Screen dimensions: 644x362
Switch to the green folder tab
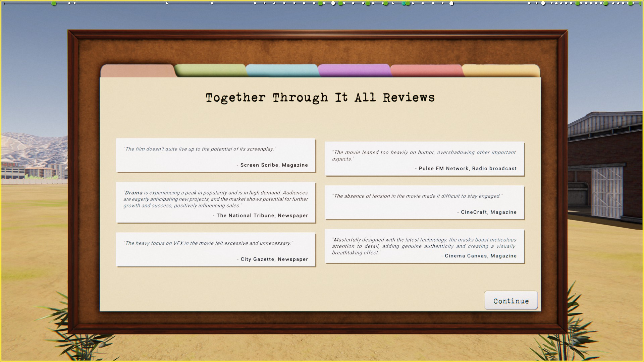(x=210, y=70)
